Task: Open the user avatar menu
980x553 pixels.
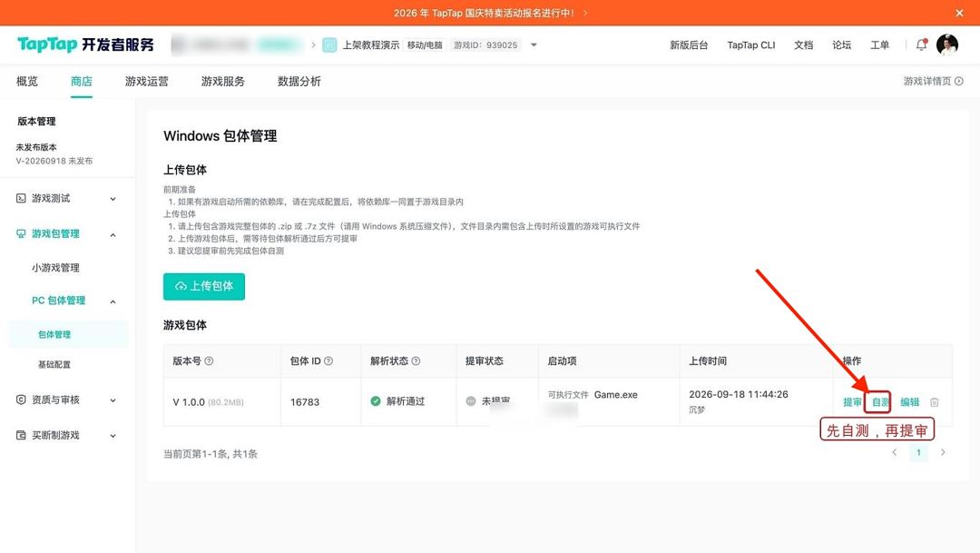Action: point(946,45)
